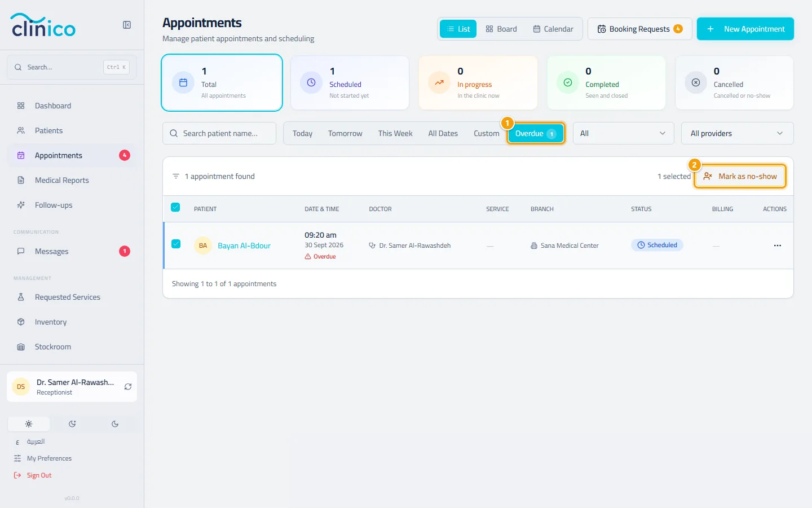Viewport: 812px width, 508px height.
Task: Open Bayan Al-Bdour patient link
Action: click(244, 246)
